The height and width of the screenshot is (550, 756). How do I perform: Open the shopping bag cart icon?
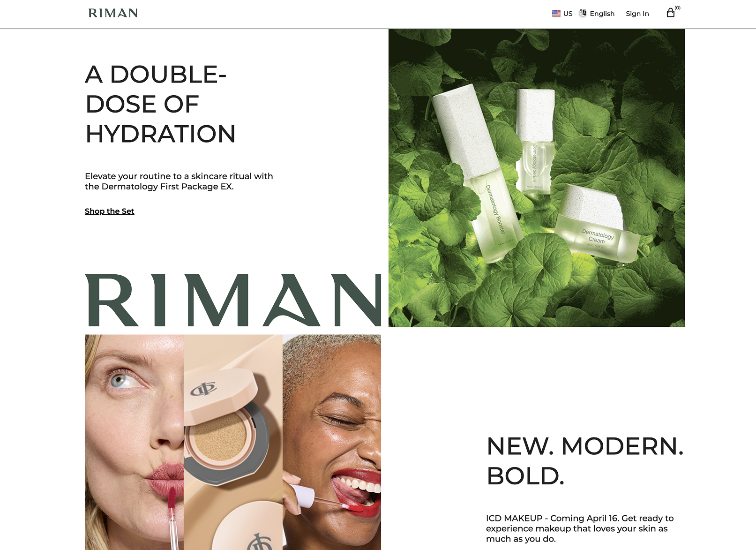(x=670, y=13)
